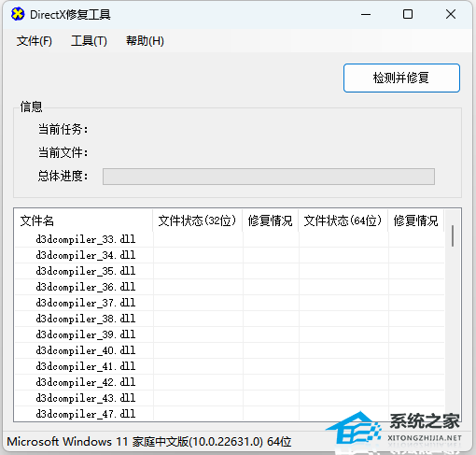This screenshot has width=476, height=455.
Task: Click the 文件状态(64位) column header
Action: [343, 220]
